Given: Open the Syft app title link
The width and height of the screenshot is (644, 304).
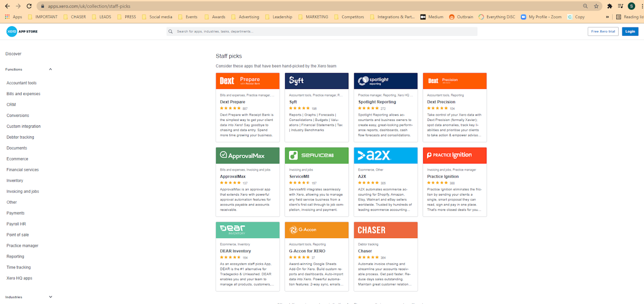Looking at the screenshot, I should [293, 102].
